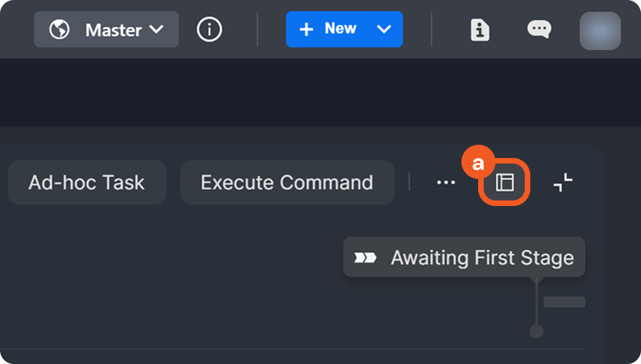Click the Ad-hoc Task button
Screen dimensions: 641x364
coord(87,182)
